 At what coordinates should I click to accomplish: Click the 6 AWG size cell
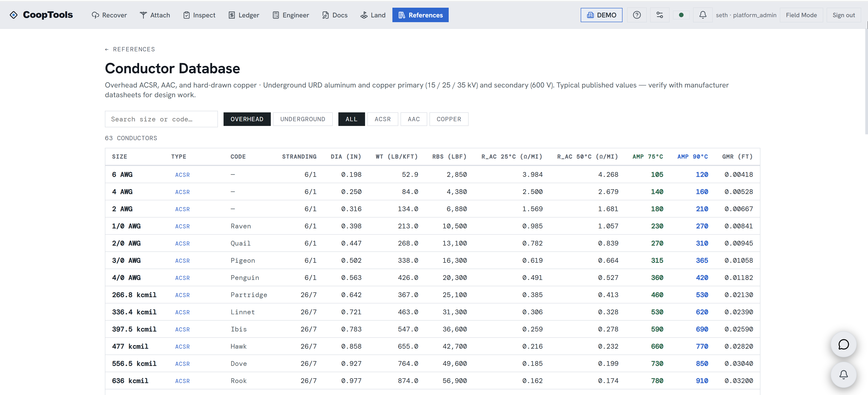pyautogui.click(x=122, y=174)
